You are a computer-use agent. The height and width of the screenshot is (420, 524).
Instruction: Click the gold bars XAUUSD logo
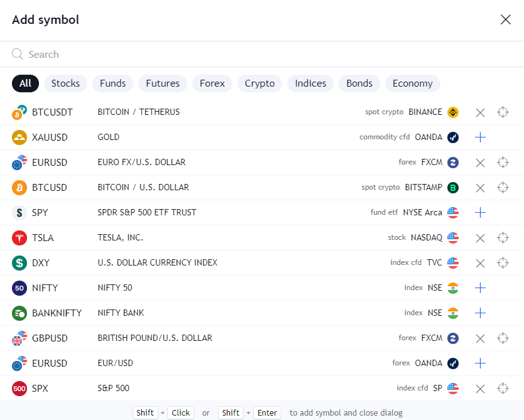point(19,137)
